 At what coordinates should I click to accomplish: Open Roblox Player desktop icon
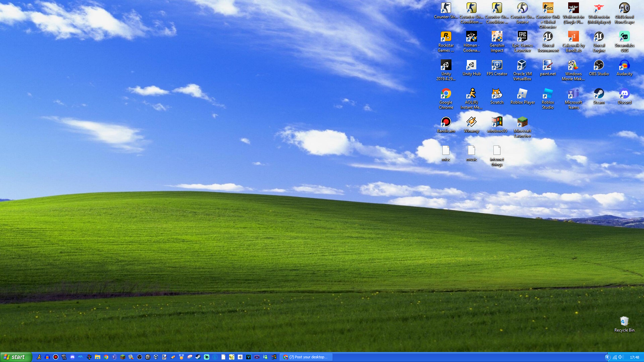(522, 97)
